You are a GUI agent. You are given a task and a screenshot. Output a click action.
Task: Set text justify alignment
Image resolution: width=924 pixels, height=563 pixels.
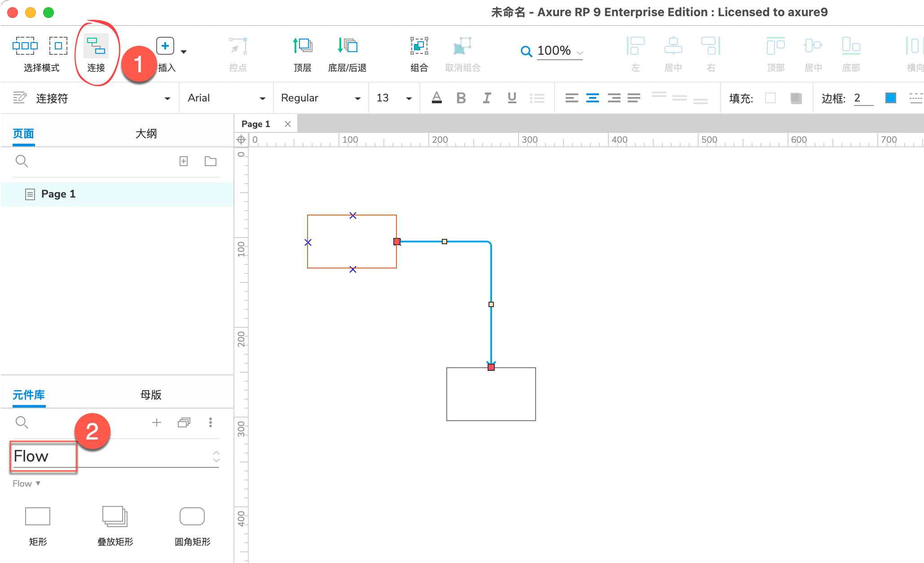point(634,98)
